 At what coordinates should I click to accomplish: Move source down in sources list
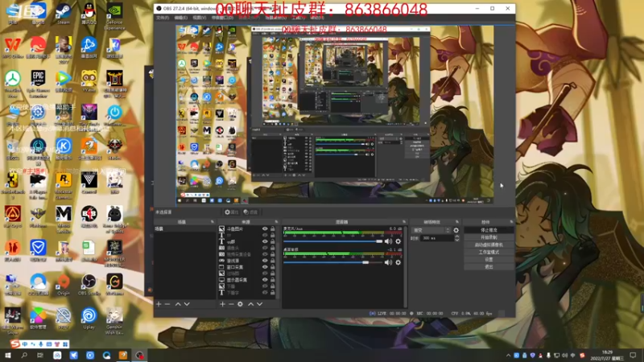click(x=259, y=304)
